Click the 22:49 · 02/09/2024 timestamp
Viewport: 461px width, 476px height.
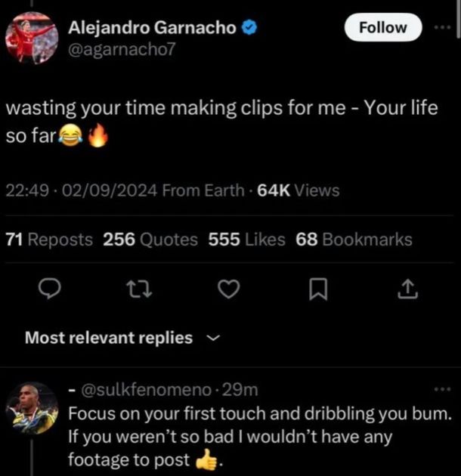point(82,190)
